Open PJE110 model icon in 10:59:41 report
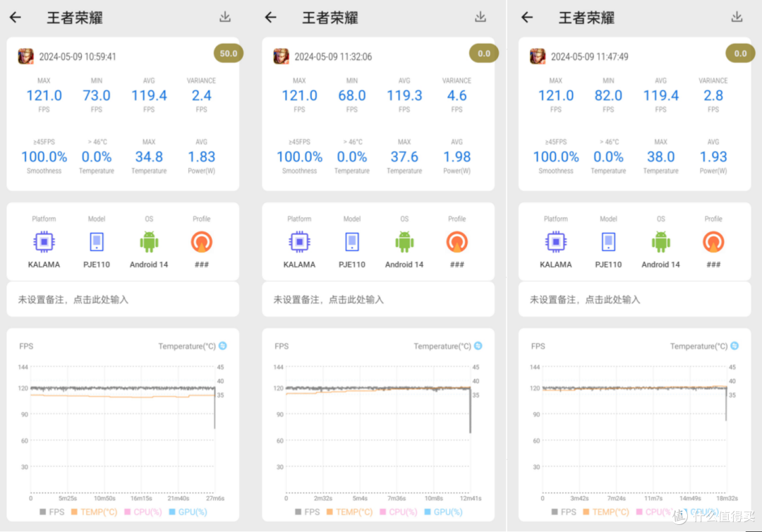The height and width of the screenshot is (532, 762). tap(97, 241)
